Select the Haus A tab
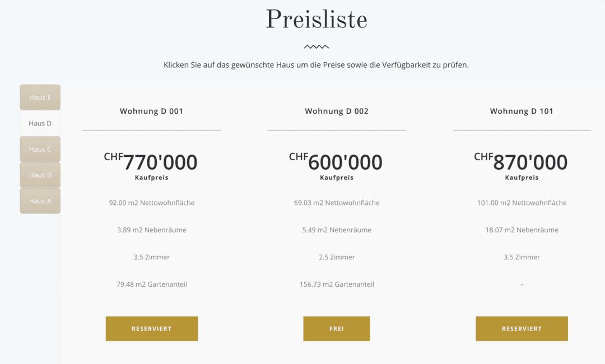Image resolution: width=605 pixels, height=364 pixels. pos(40,200)
